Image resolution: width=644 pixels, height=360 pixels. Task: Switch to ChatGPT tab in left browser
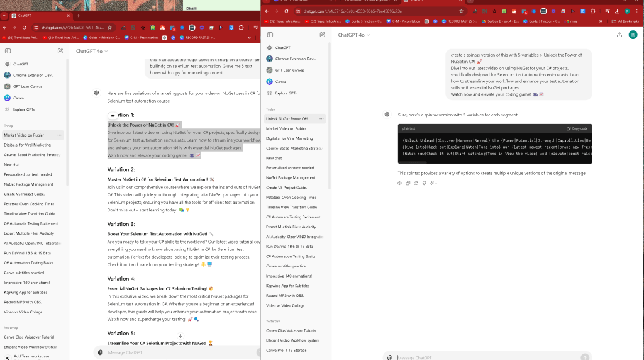click(x=39, y=16)
